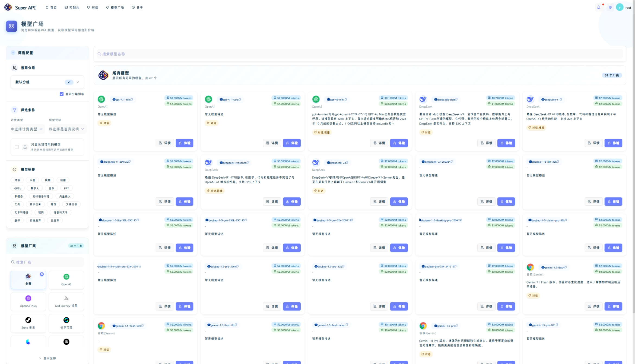
Task: Copy the gpt-4o-mini model name
Action: 346,99
